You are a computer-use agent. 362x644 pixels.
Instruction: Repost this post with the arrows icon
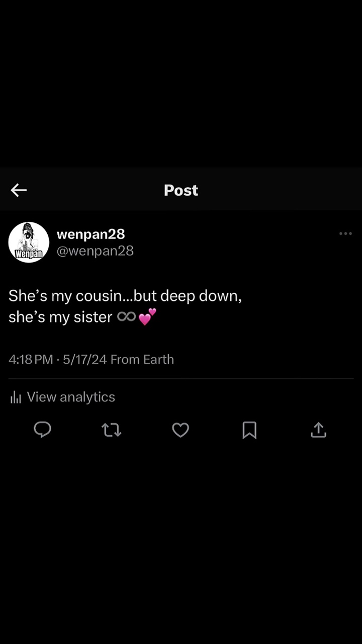pos(111,430)
